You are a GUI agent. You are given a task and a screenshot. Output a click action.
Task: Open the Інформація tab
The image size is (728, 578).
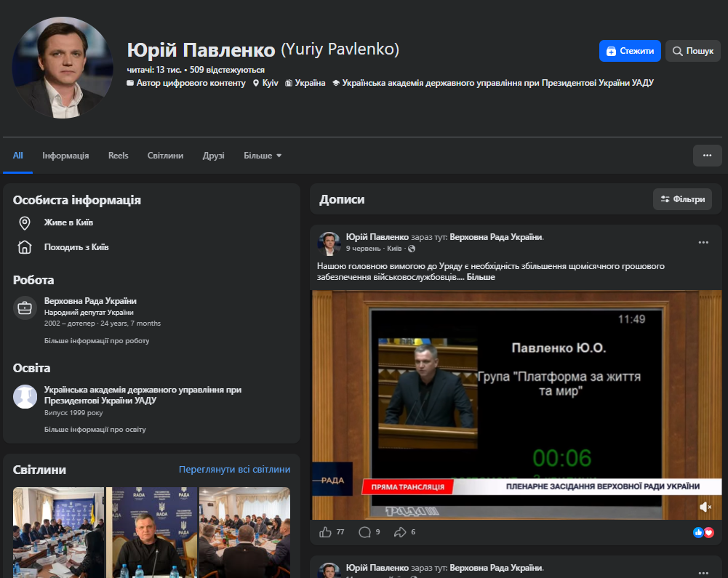click(65, 156)
